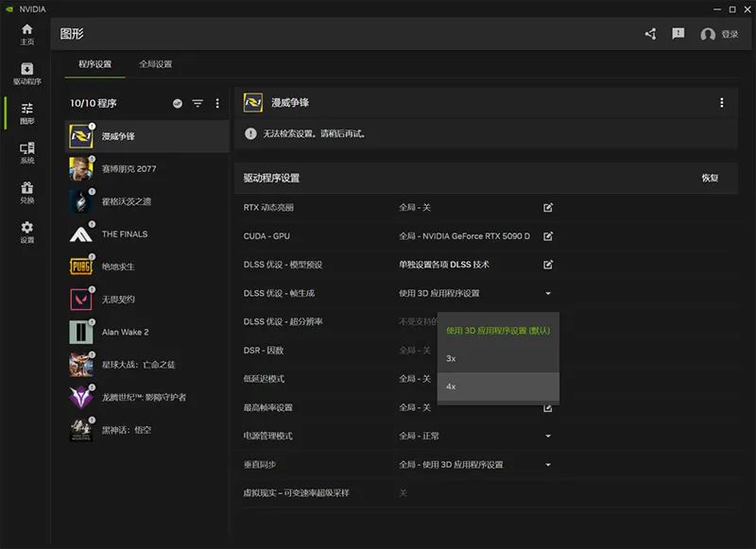
Task: Click the 恢复 restore button
Action: pyautogui.click(x=710, y=178)
